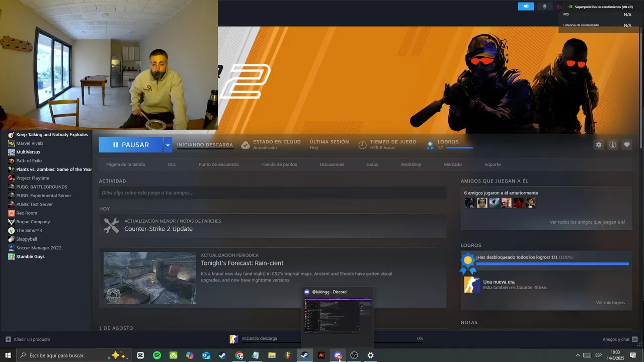Click the blue 100% achievements progress bar
The width and height of the screenshot is (644, 362).
pos(552,263)
